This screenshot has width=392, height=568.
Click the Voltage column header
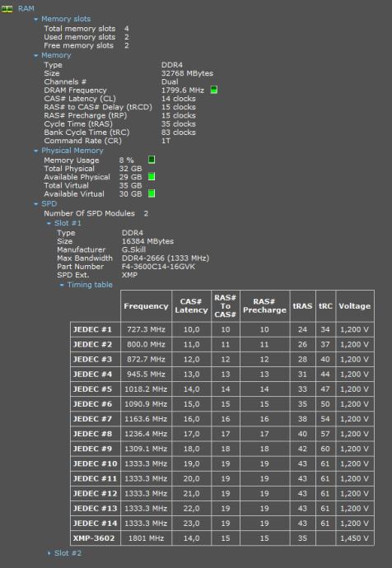tap(355, 306)
